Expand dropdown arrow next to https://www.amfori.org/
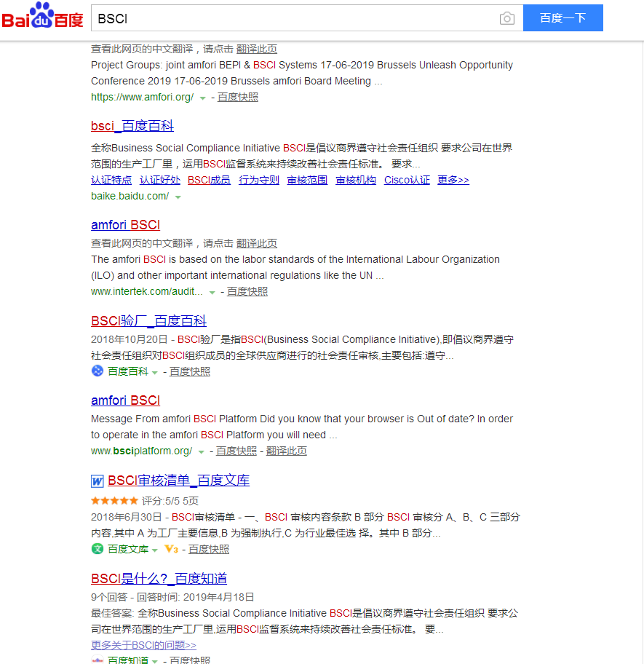Viewport: 644px width, 664px height. pyautogui.click(x=203, y=98)
